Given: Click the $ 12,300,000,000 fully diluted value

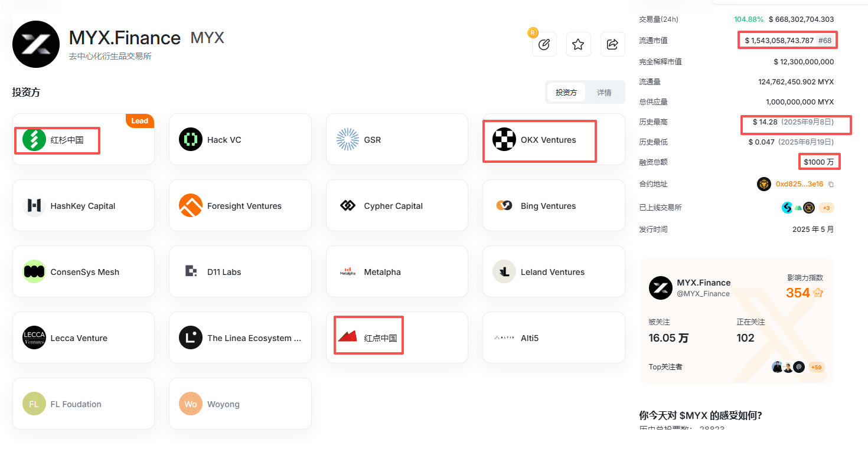Looking at the screenshot, I should [x=804, y=62].
